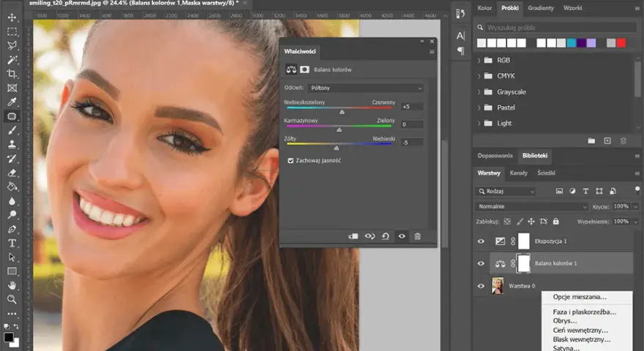Delete the adjustment with trash icon in Właściwości
Screen dimensions: 644x351
(x=418, y=236)
